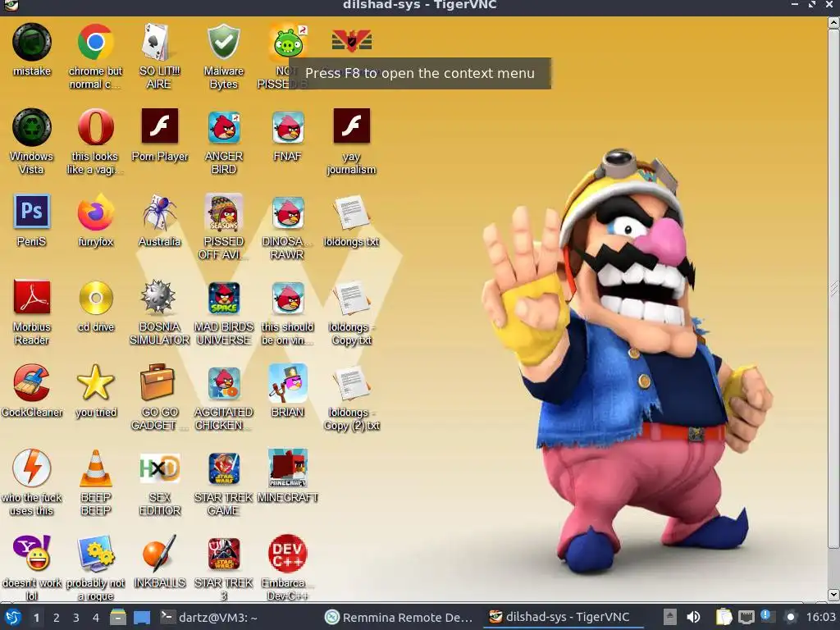Select the 'BEEP BEEP' VLC cone icon
This screenshot has height=630, width=840.
(x=95, y=468)
